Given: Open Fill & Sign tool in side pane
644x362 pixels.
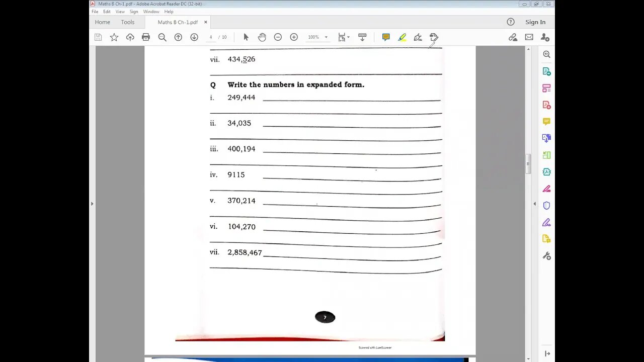Looking at the screenshot, I should (x=547, y=223).
